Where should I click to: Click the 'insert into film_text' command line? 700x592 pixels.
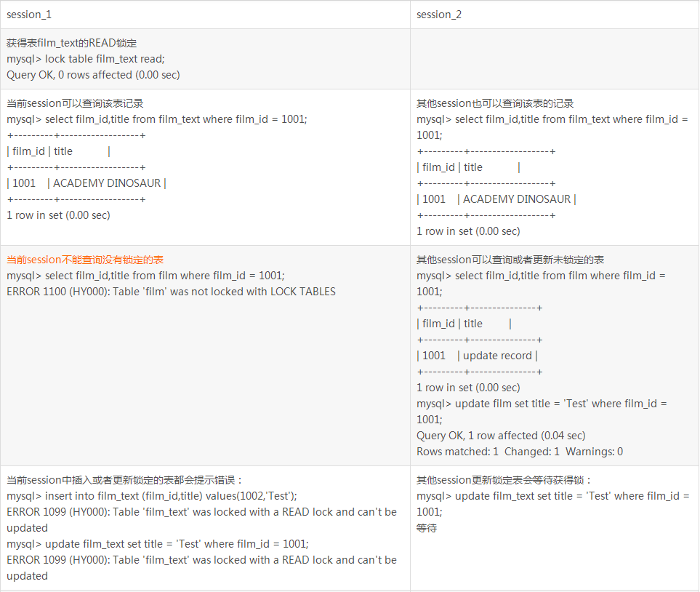click(171, 496)
